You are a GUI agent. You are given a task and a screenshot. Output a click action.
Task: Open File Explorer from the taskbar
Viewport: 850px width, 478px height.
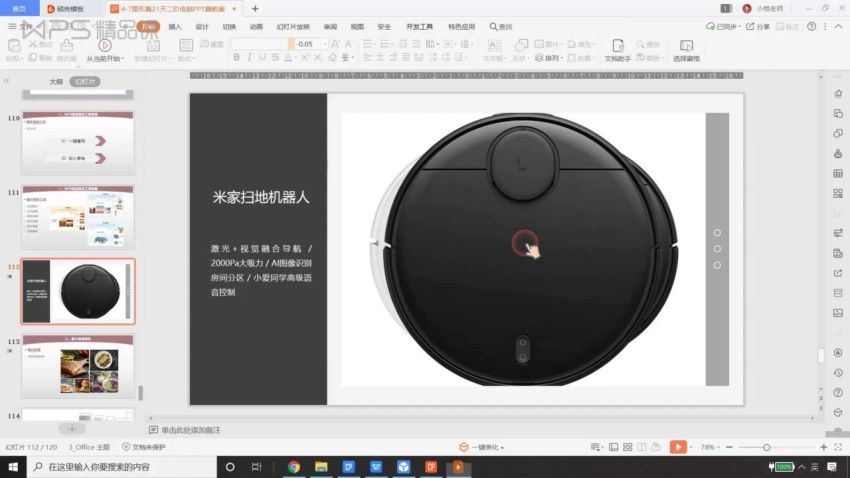tap(321, 467)
